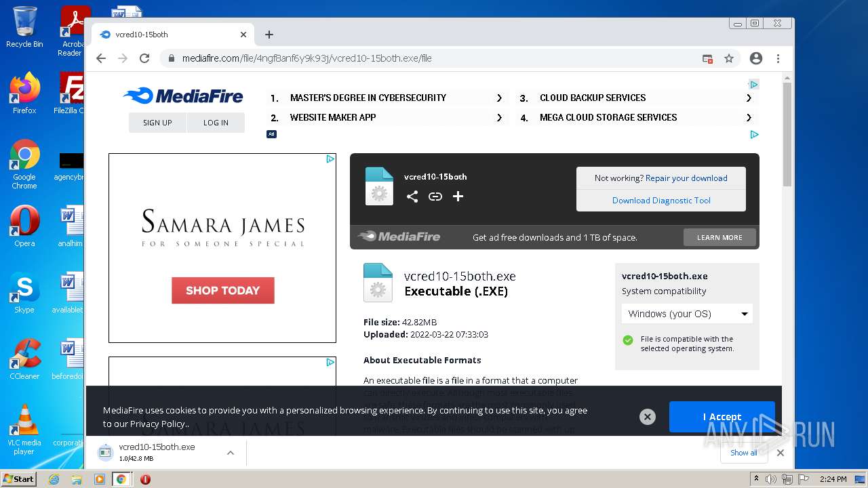Expand the Website Maker App ad arrow
The height and width of the screenshot is (488, 868).
[499, 117]
